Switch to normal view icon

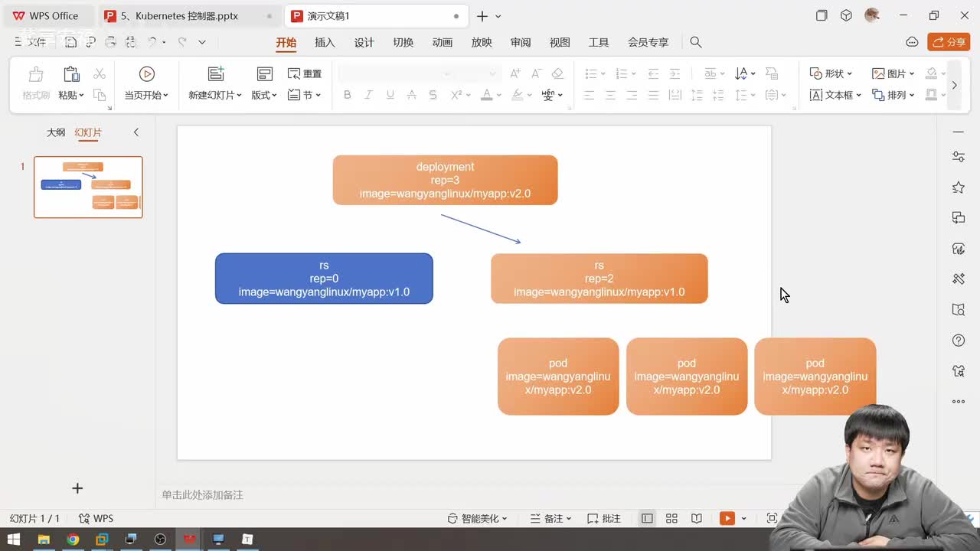click(x=647, y=519)
